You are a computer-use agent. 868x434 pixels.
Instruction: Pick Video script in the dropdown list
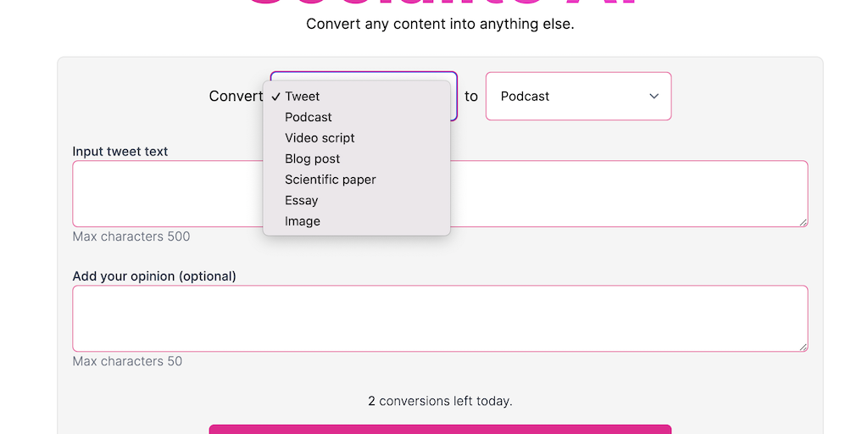coord(320,138)
